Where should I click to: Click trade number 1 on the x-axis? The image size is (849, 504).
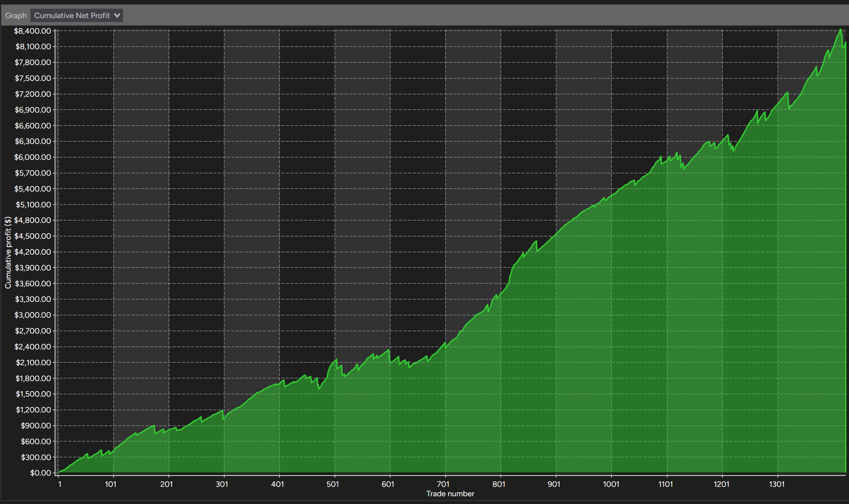[60, 484]
